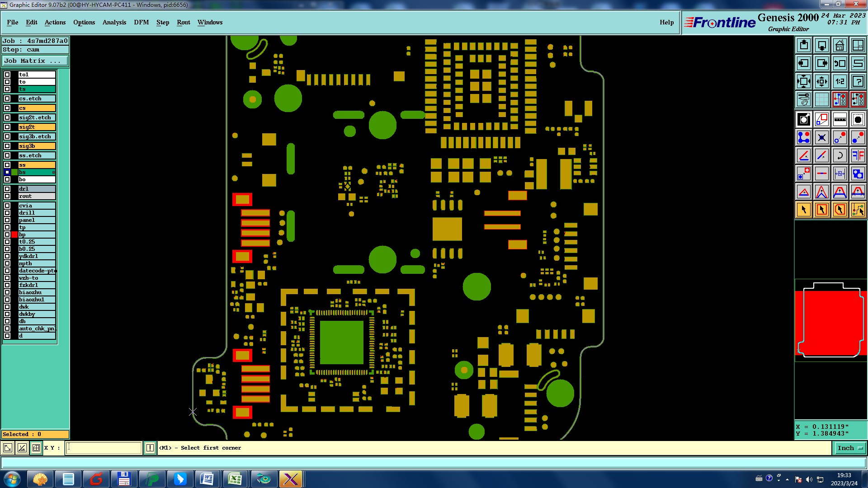Open the DFM menu
This screenshot has width=868, height=488.
coord(141,22)
